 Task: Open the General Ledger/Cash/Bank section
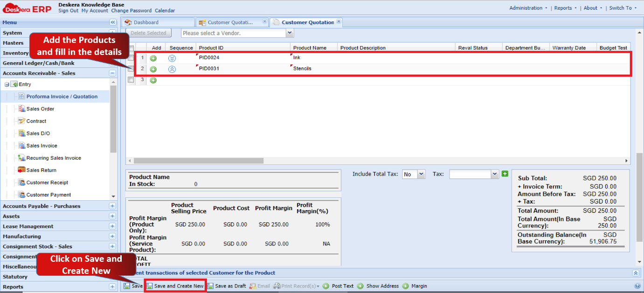click(59, 63)
